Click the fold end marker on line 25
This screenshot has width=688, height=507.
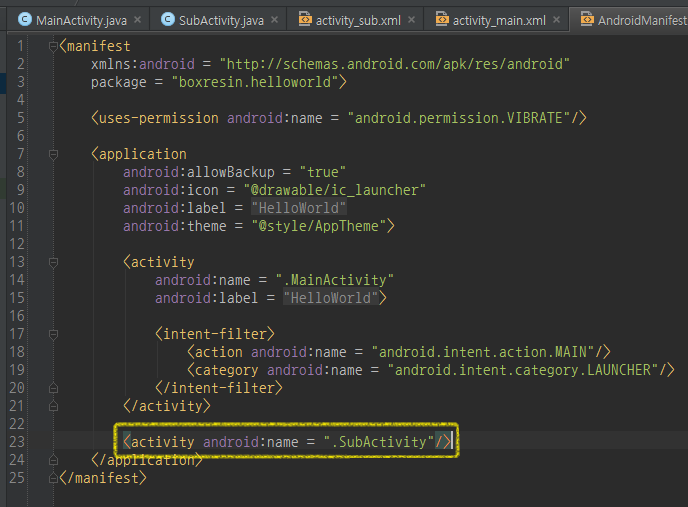[54, 478]
